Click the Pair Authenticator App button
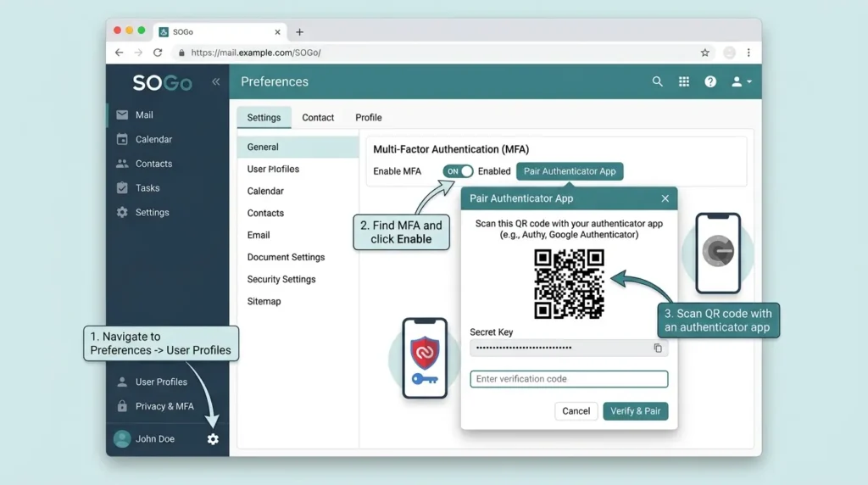The width and height of the screenshot is (868, 485). pos(570,171)
